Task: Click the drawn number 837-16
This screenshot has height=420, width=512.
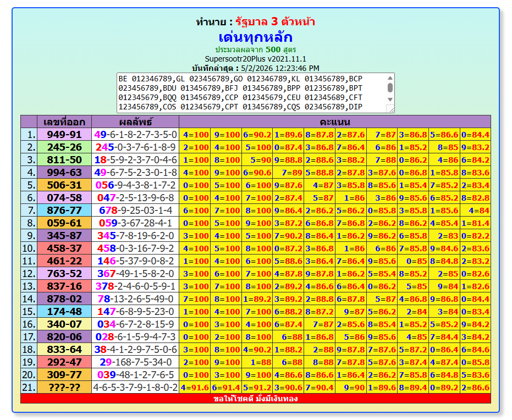Action: 64,286
